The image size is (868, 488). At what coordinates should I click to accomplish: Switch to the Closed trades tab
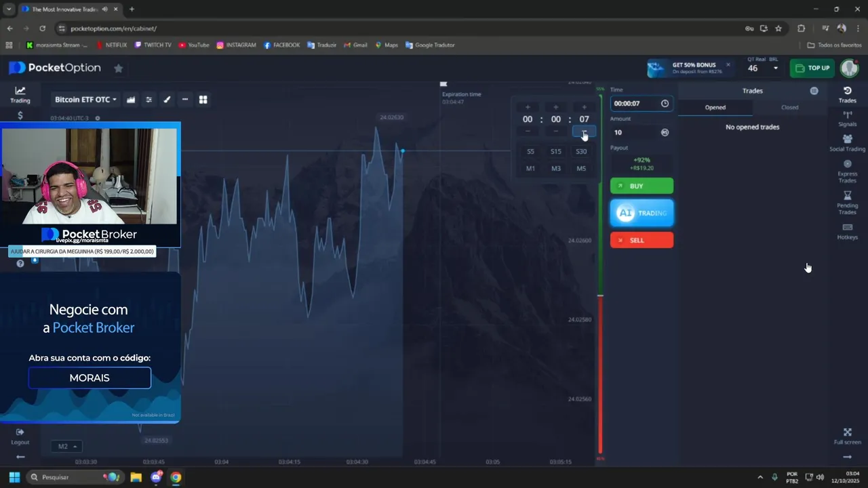click(789, 107)
